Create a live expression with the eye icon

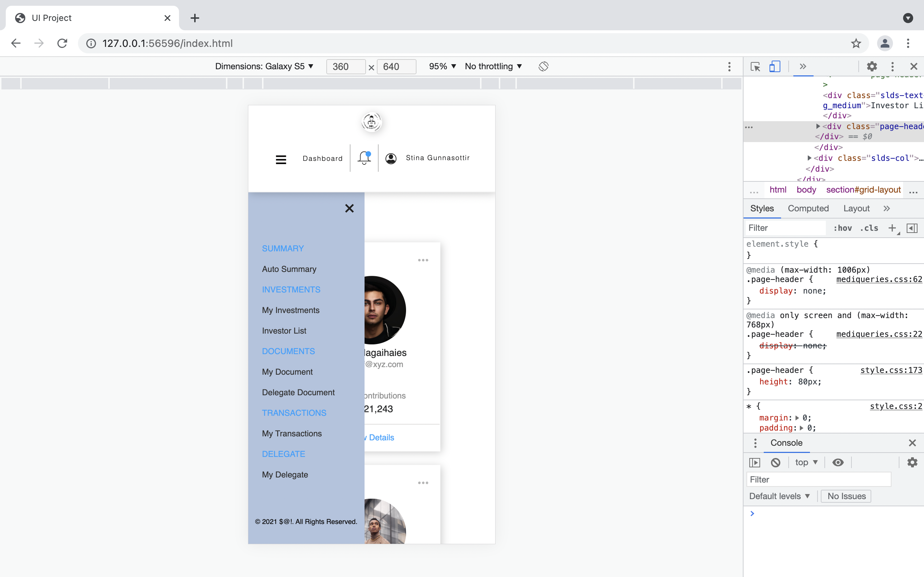click(838, 462)
